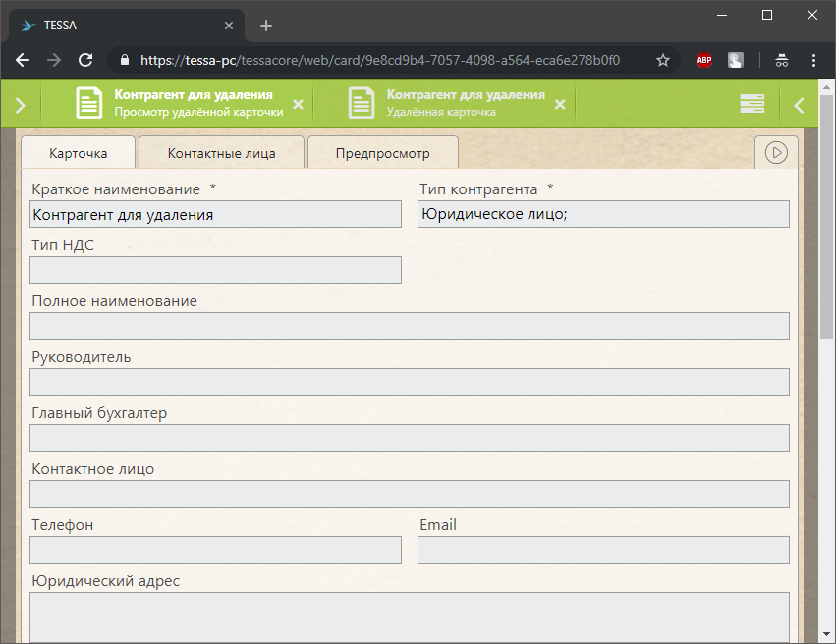This screenshot has width=836, height=644.
Task: Focus the 'Краткое наименование' input field
Action: click(215, 214)
